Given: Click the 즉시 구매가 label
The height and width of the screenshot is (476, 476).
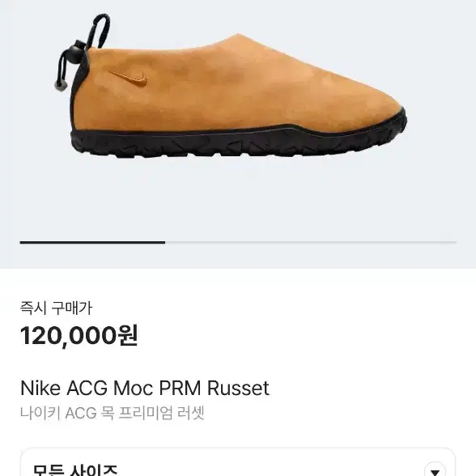Looking at the screenshot, I should 56,308.
